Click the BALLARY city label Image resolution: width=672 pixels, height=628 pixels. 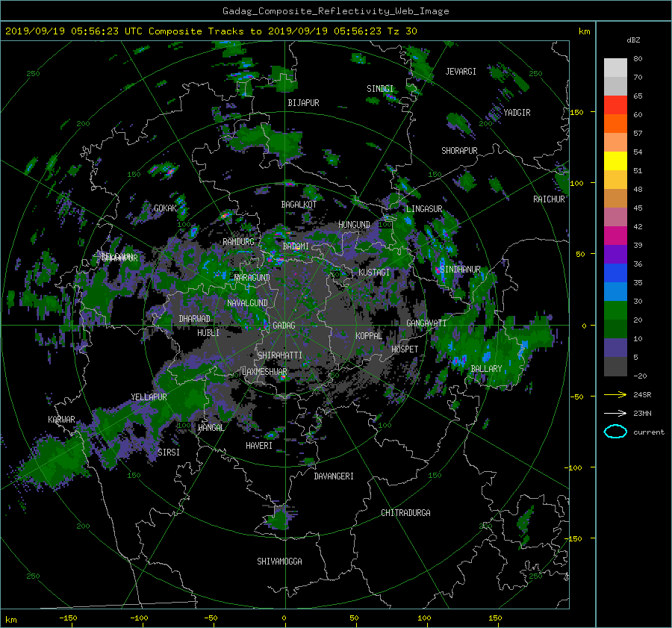486,369
